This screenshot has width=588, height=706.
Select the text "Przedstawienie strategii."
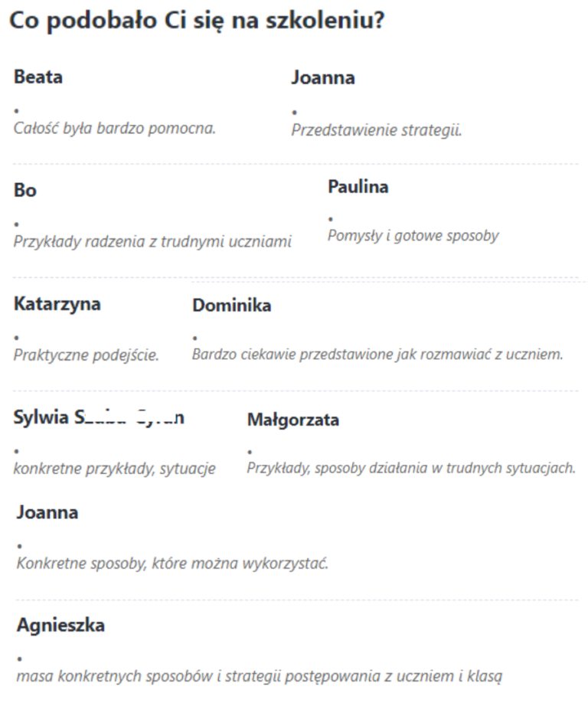coord(376,130)
